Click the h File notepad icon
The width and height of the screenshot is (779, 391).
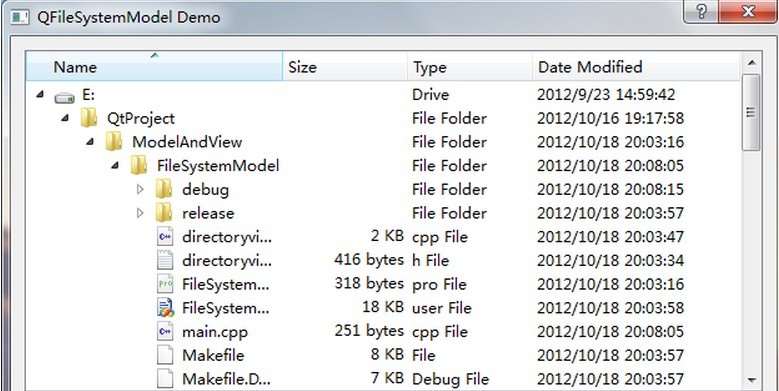165,260
